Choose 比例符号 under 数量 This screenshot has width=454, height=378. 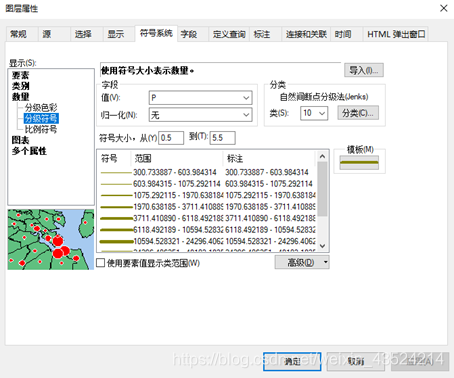point(41,129)
